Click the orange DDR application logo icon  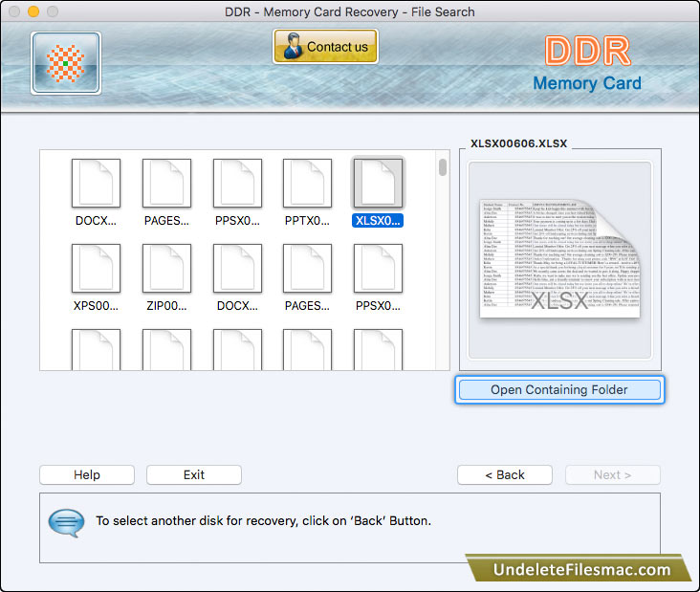(66, 63)
